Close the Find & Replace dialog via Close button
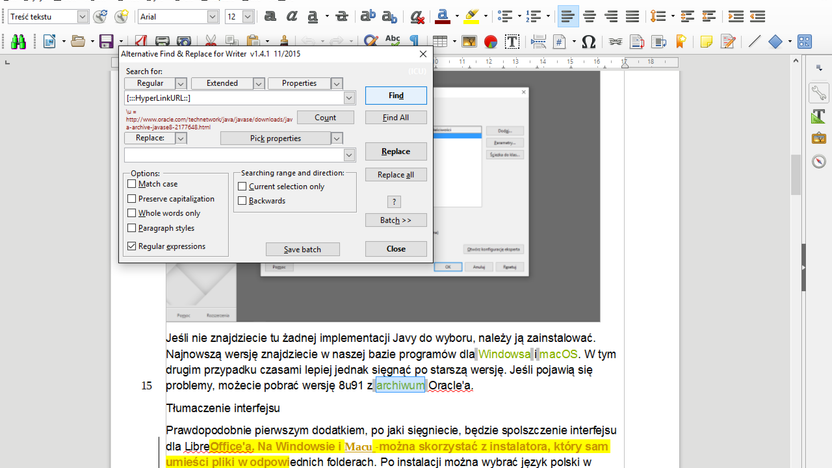Screen dimensions: 832x468 click(x=396, y=249)
